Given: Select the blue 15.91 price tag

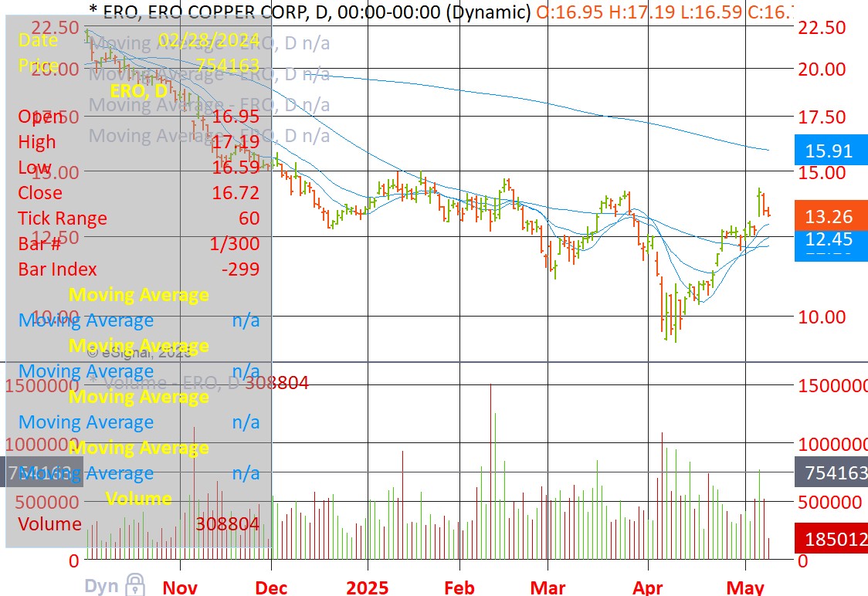Looking at the screenshot, I should (831, 150).
